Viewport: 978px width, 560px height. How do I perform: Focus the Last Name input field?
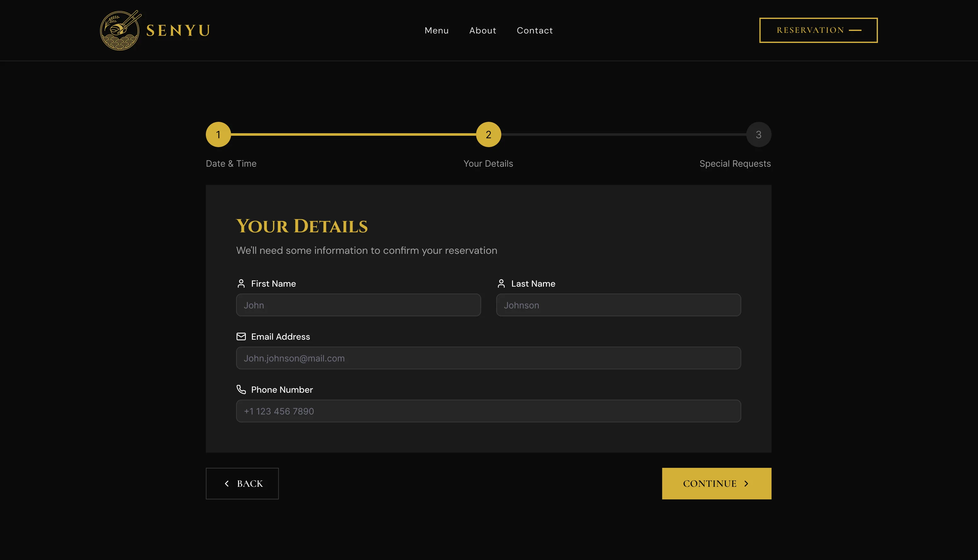click(x=618, y=305)
